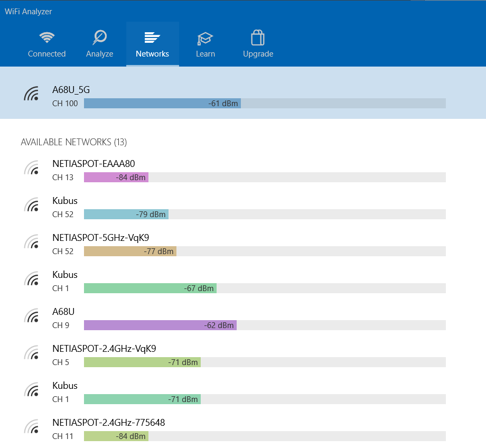
Task: Click the signal icon beside A68U_5G
Action: [32, 94]
